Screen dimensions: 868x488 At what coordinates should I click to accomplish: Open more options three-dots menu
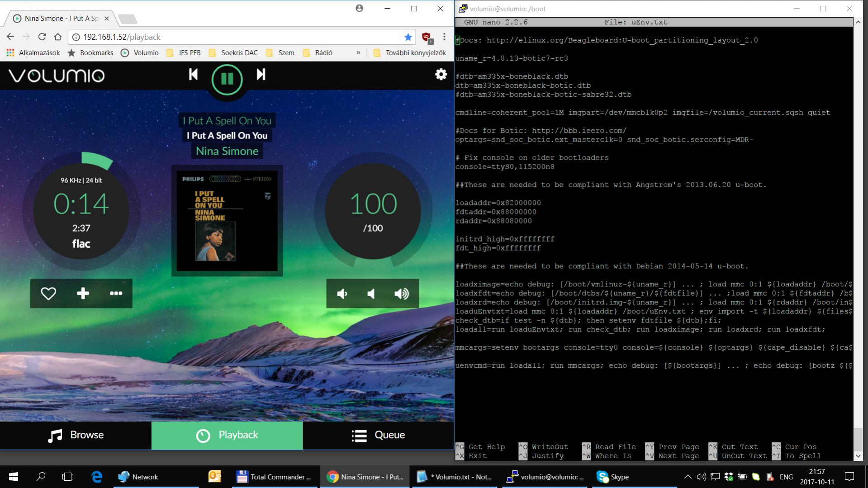(116, 294)
